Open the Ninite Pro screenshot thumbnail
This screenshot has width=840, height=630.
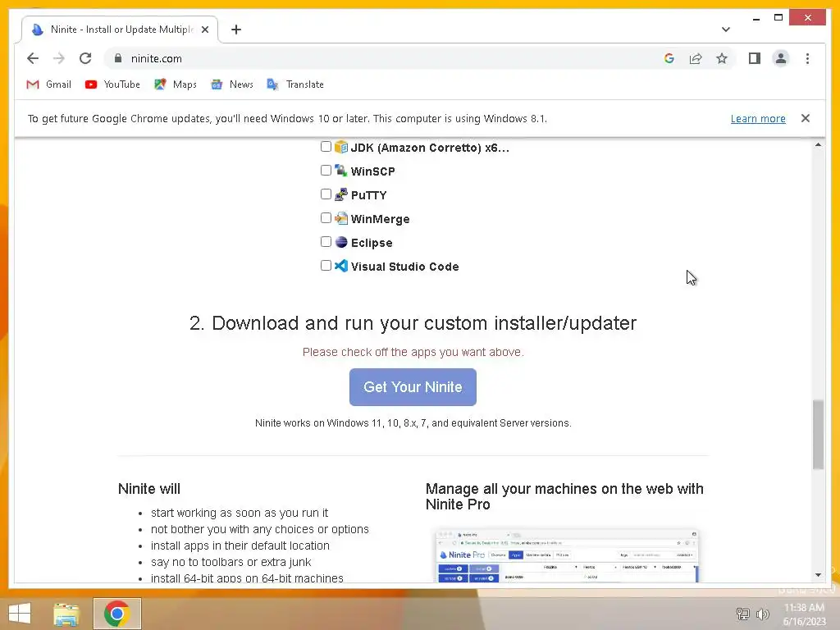click(x=566, y=555)
